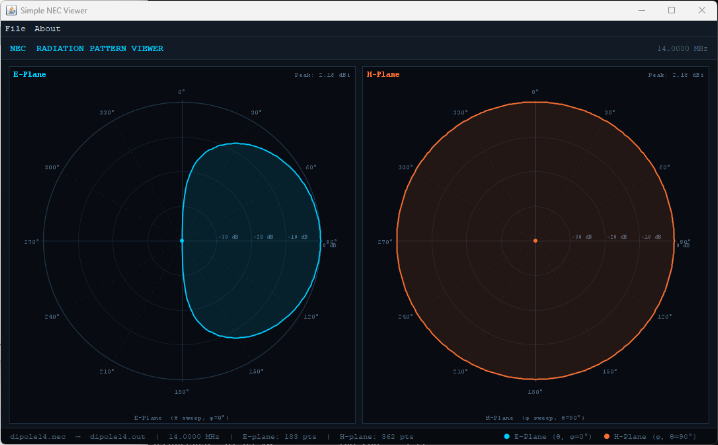Click the 'Simple NEC Viewer' window title
Image resolution: width=718 pixels, height=445 pixels.
tap(54, 10)
